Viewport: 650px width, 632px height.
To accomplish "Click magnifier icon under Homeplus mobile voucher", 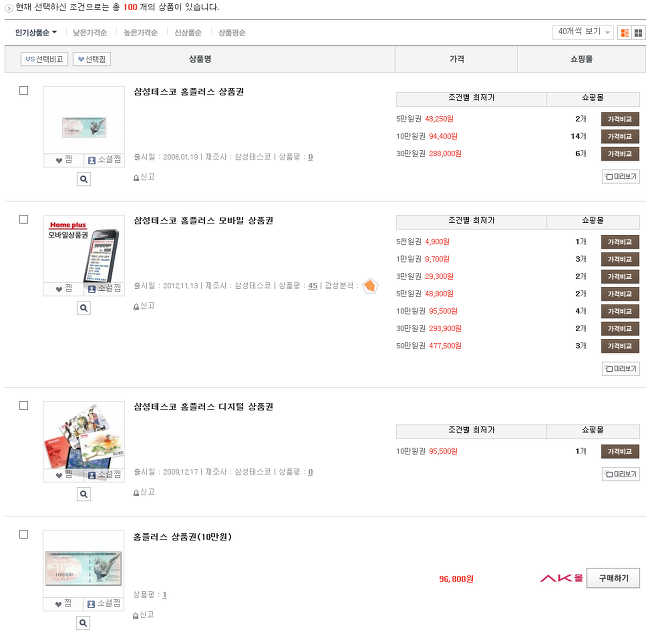I will (84, 308).
